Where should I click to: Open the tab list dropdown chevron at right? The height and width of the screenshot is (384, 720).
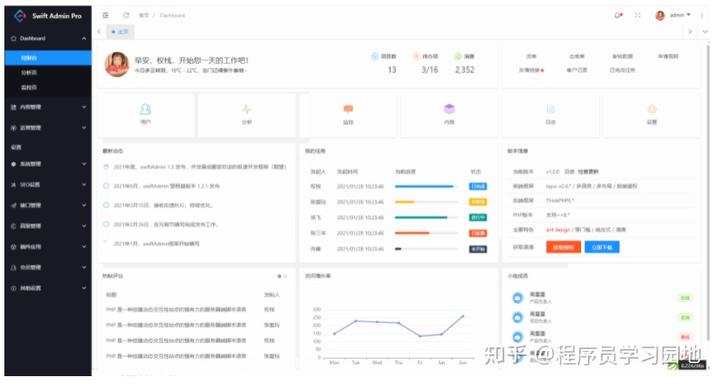click(x=705, y=32)
